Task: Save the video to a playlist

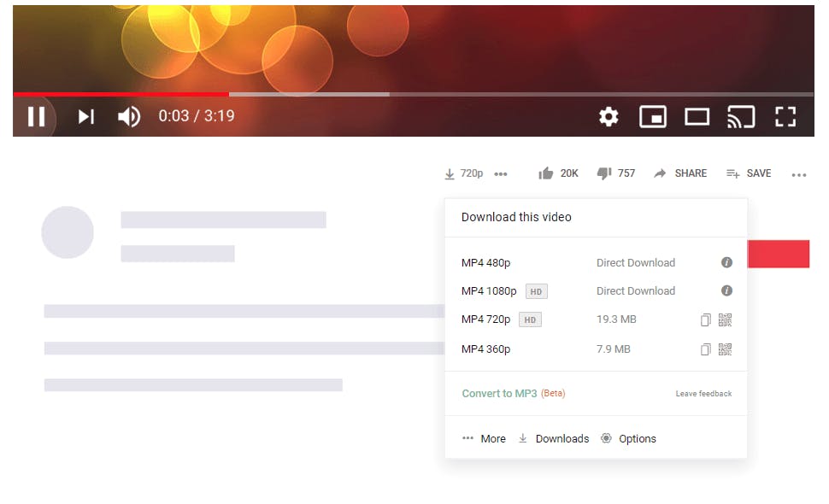Action: pyautogui.click(x=748, y=173)
